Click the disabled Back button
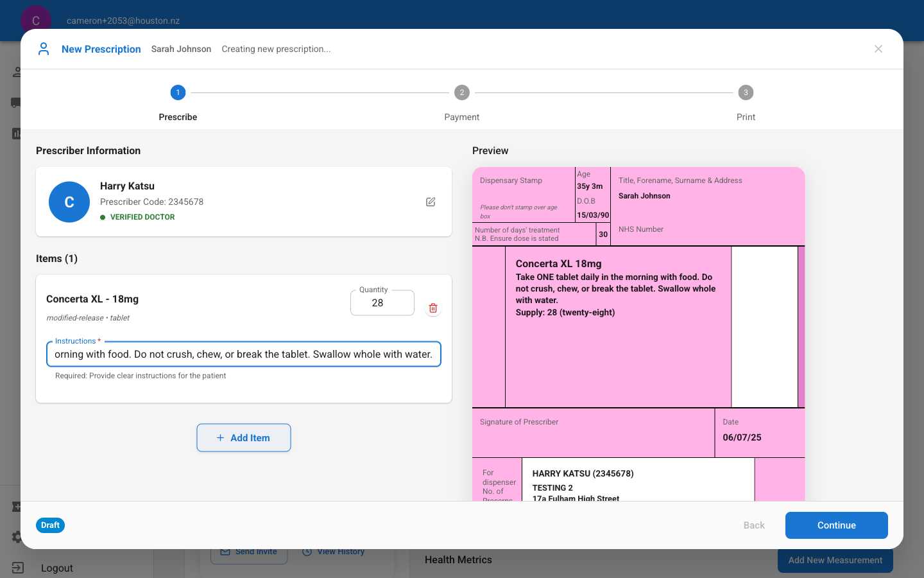This screenshot has height=578, width=924. (x=754, y=525)
